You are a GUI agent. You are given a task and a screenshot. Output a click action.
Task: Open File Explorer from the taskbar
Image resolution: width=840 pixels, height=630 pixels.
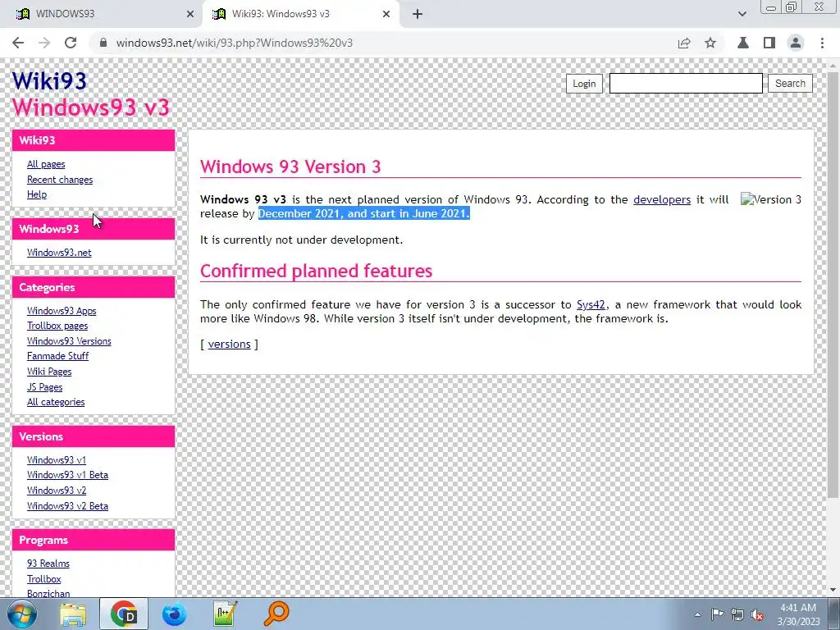tap(72, 614)
